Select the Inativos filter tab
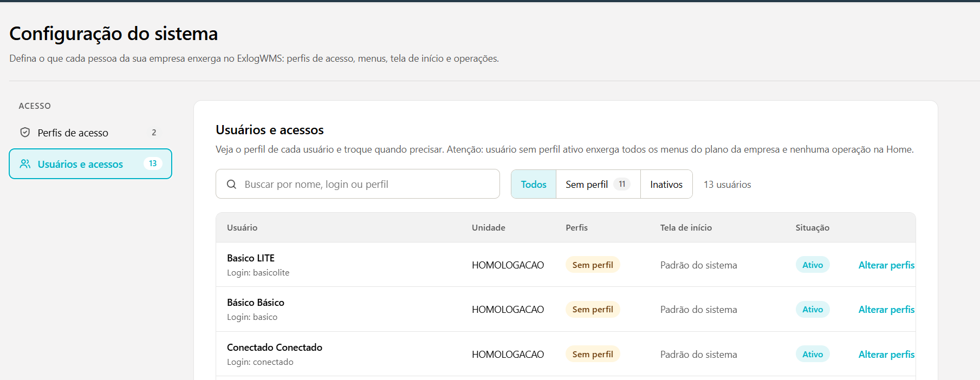This screenshot has width=980, height=380. [666, 184]
